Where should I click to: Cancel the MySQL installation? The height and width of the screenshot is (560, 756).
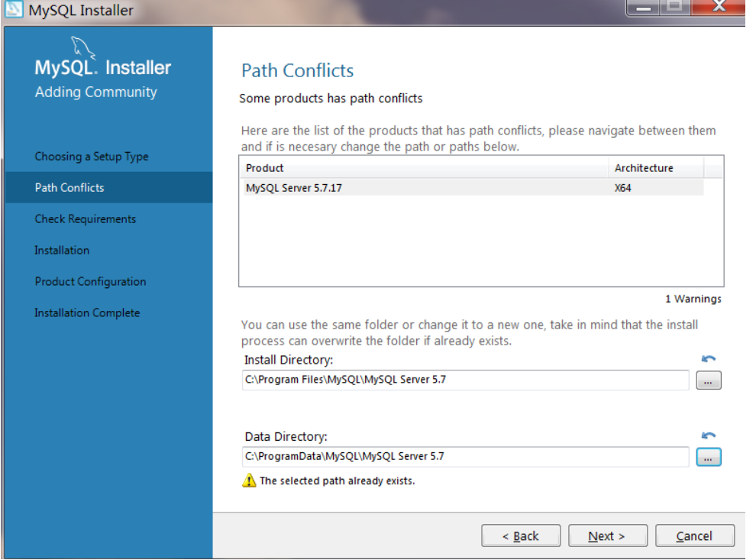695,536
